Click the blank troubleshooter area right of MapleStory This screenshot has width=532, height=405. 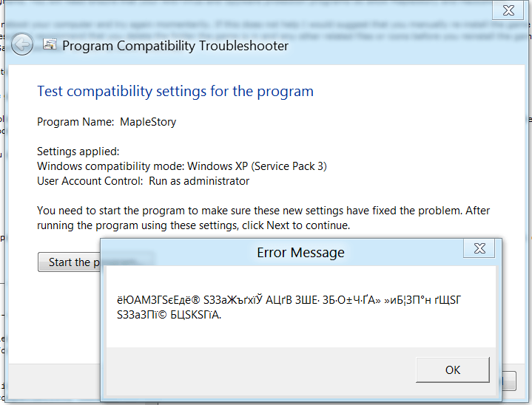coord(333,122)
